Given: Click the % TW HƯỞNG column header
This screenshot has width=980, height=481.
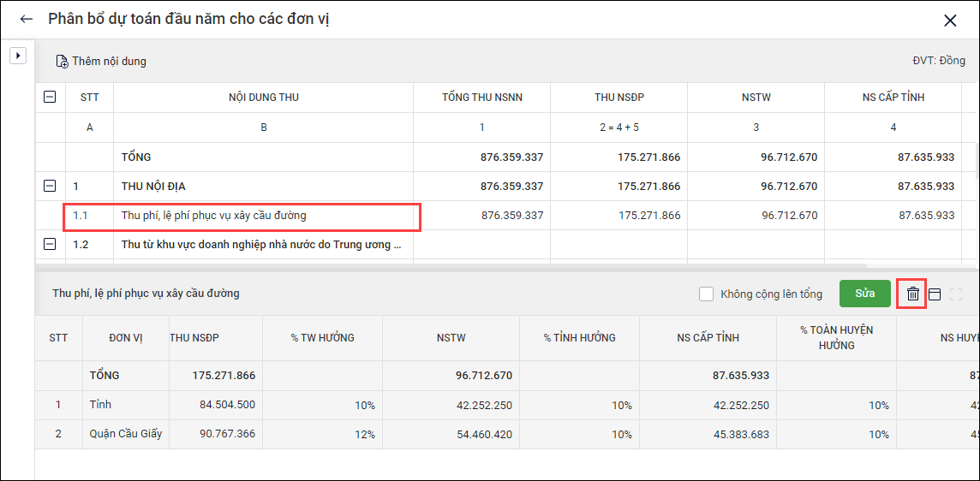Looking at the screenshot, I should (322, 338).
